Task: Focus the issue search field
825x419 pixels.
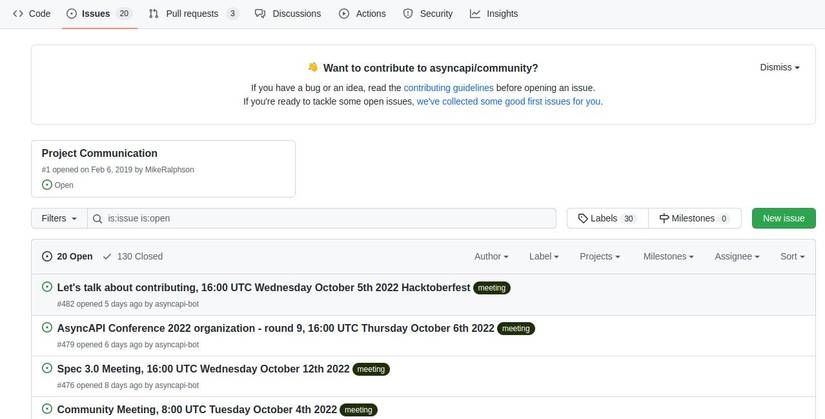Action: [320, 218]
